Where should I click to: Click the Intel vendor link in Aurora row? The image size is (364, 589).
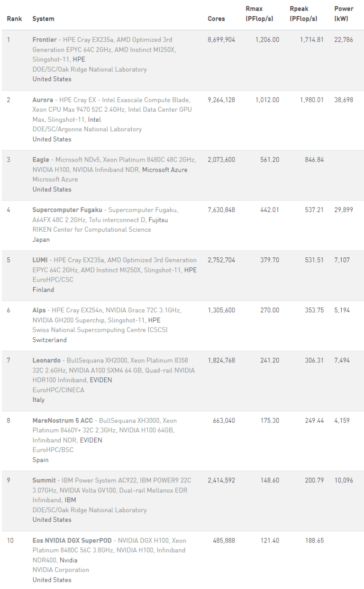point(94,120)
